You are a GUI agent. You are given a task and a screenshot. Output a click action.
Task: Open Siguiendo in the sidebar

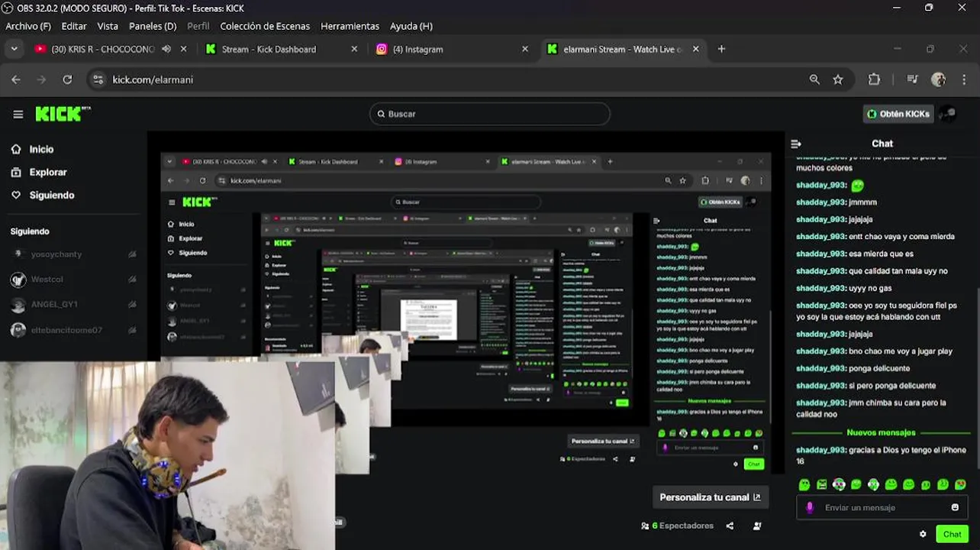(x=43, y=196)
